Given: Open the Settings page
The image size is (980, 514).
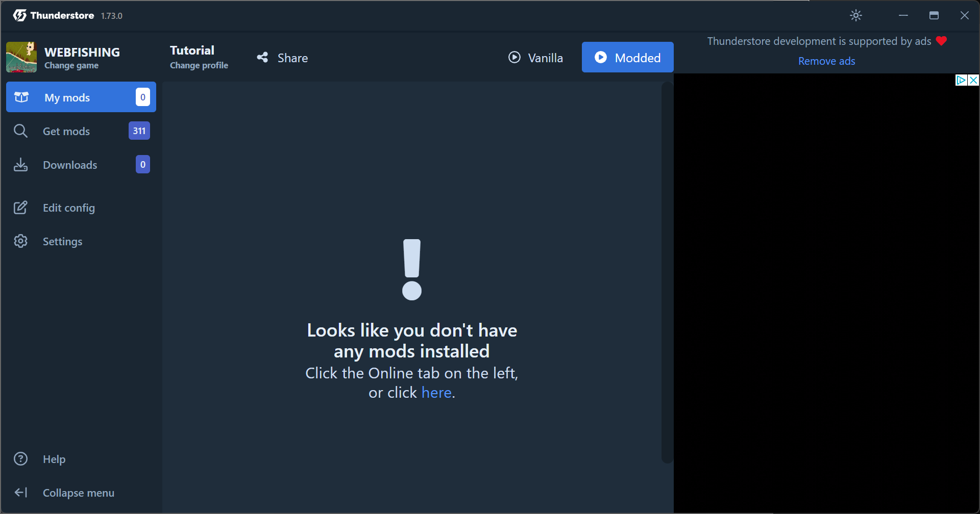Looking at the screenshot, I should pos(81,241).
